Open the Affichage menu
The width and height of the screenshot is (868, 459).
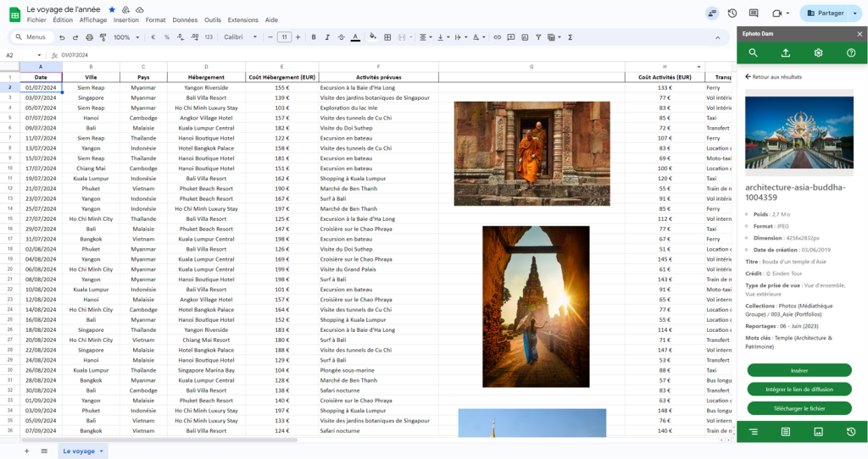(93, 20)
